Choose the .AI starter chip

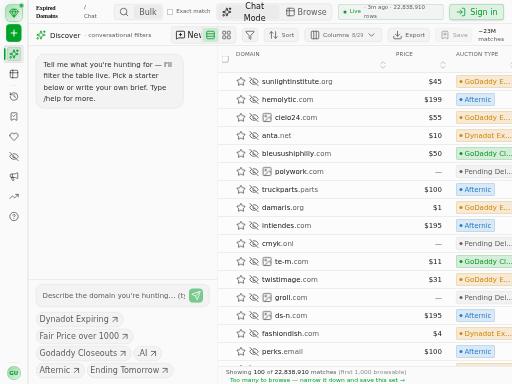point(147,353)
